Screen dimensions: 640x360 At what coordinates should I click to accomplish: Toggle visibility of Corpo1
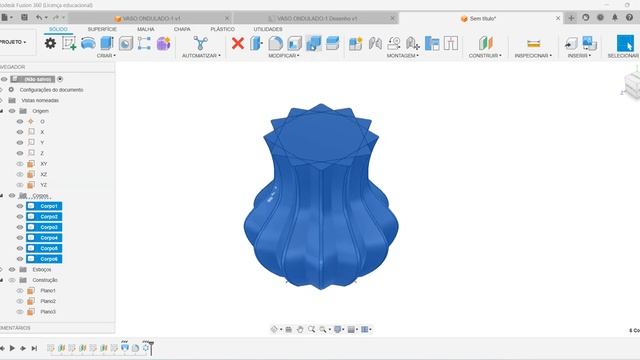(20, 206)
